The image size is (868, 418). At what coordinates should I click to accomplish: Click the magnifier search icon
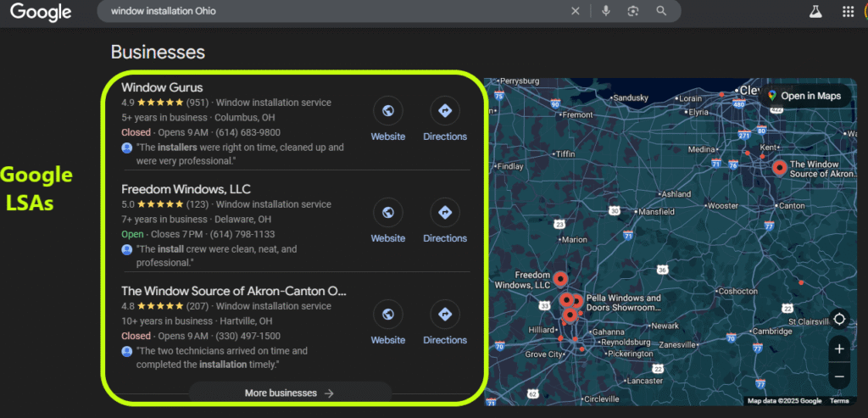tap(661, 11)
